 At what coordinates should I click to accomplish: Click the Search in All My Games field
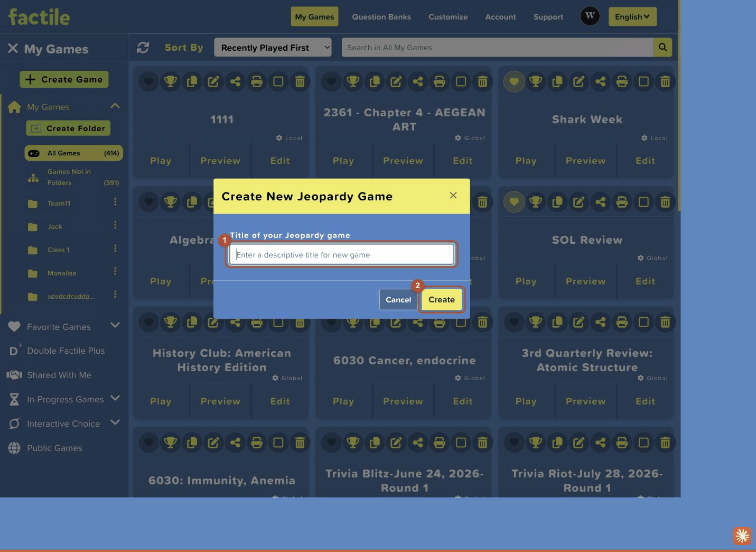point(498,48)
